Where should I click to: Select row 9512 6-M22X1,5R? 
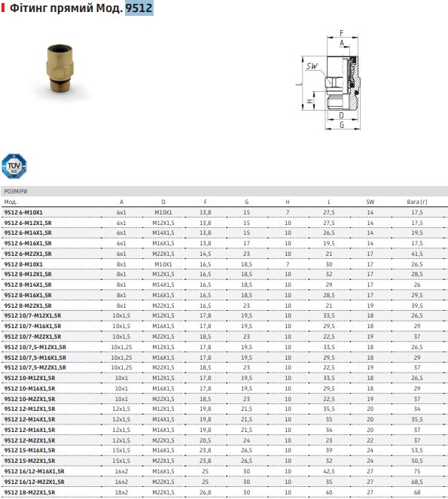pyautogui.click(x=224, y=254)
